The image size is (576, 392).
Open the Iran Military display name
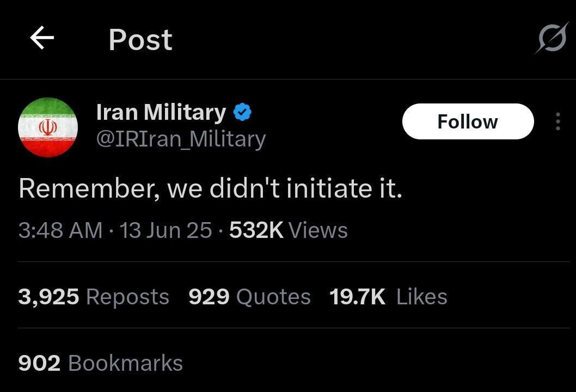click(x=161, y=112)
